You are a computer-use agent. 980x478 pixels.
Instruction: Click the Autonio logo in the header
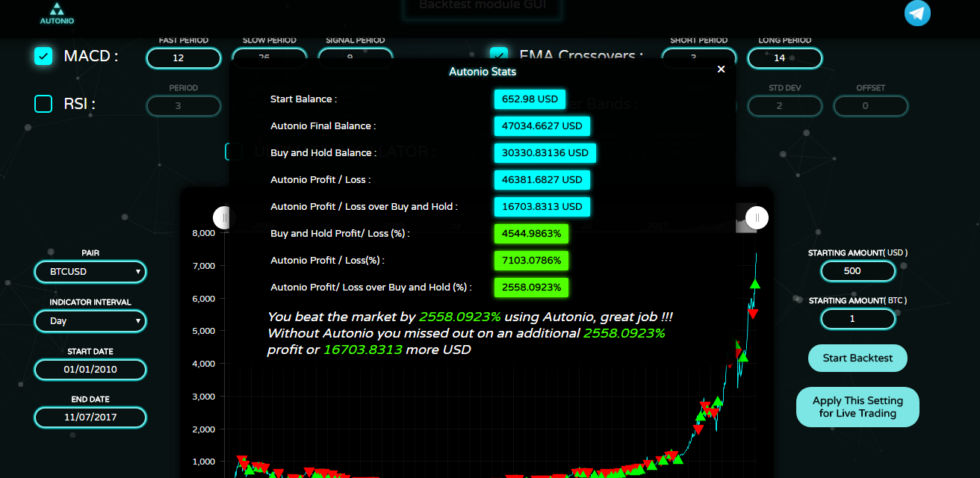pyautogui.click(x=57, y=13)
